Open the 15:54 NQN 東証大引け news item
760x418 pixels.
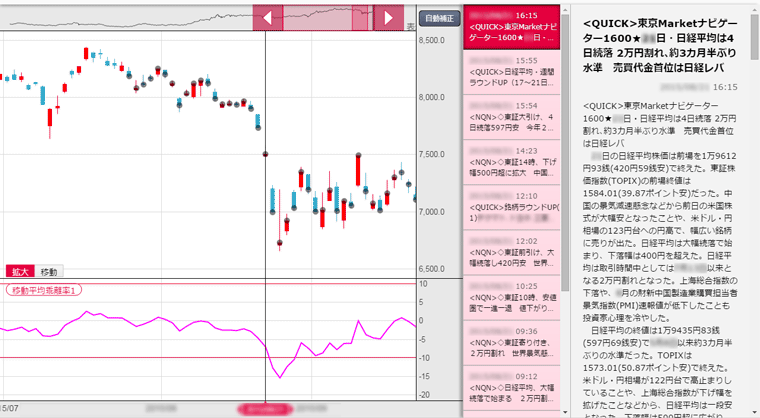click(510, 118)
